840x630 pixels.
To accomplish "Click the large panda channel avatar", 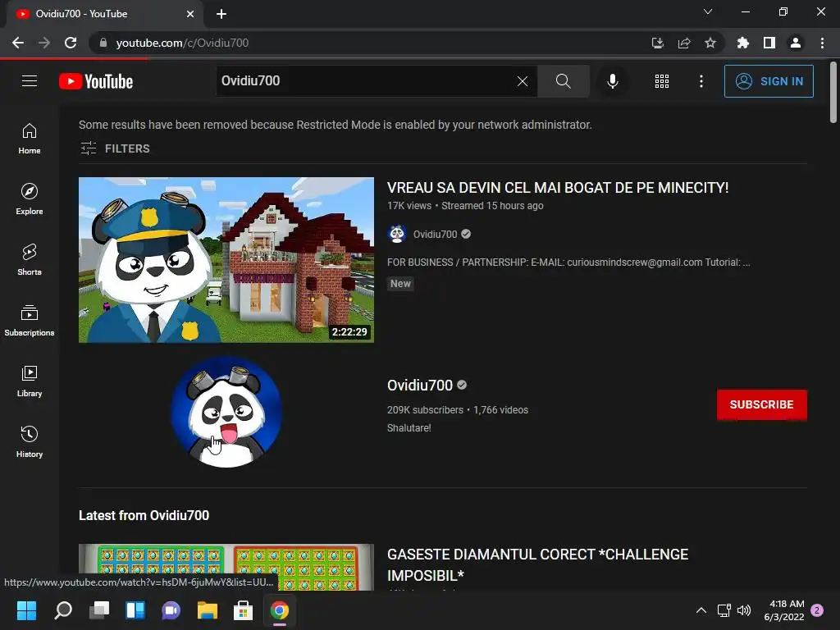I will pyautogui.click(x=226, y=412).
